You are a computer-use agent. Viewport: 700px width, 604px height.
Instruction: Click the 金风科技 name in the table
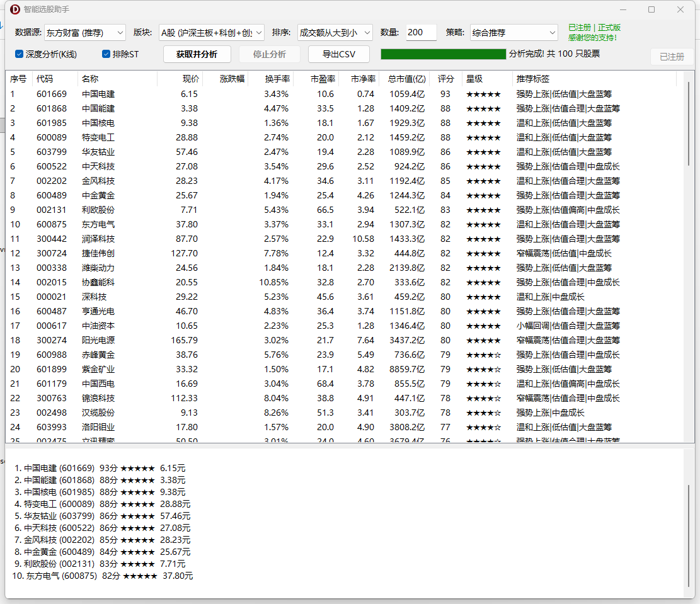(x=98, y=181)
